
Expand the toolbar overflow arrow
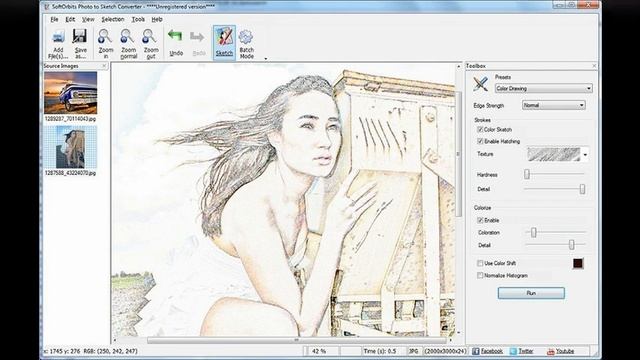pos(266,59)
